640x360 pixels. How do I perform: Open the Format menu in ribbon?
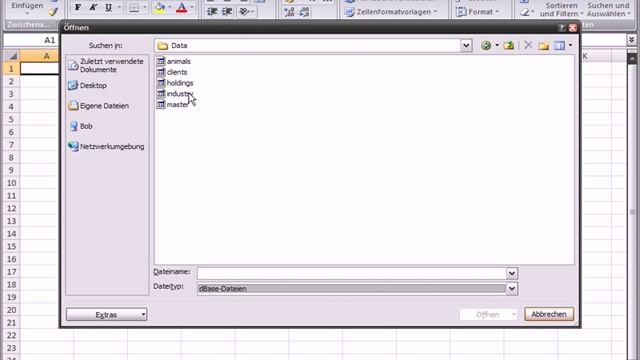click(x=478, y=12)
